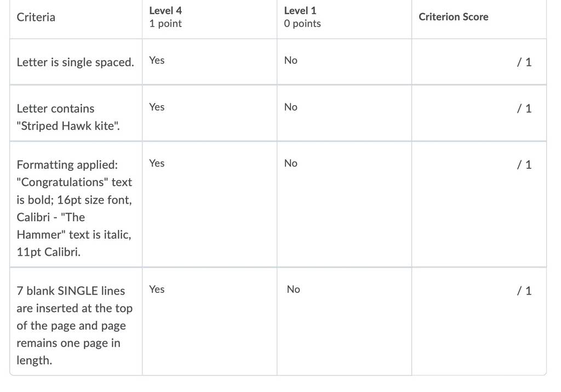The width and height of the screenshot is (561, 392).
Task: Choose No for Striped Hawk kite criterion
Action: click(344, 113)
